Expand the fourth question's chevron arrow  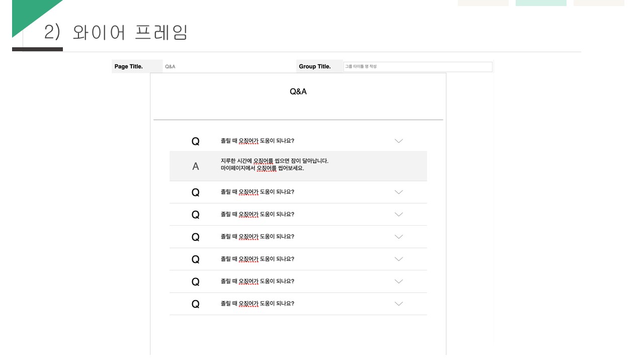(x=398, y=237)
